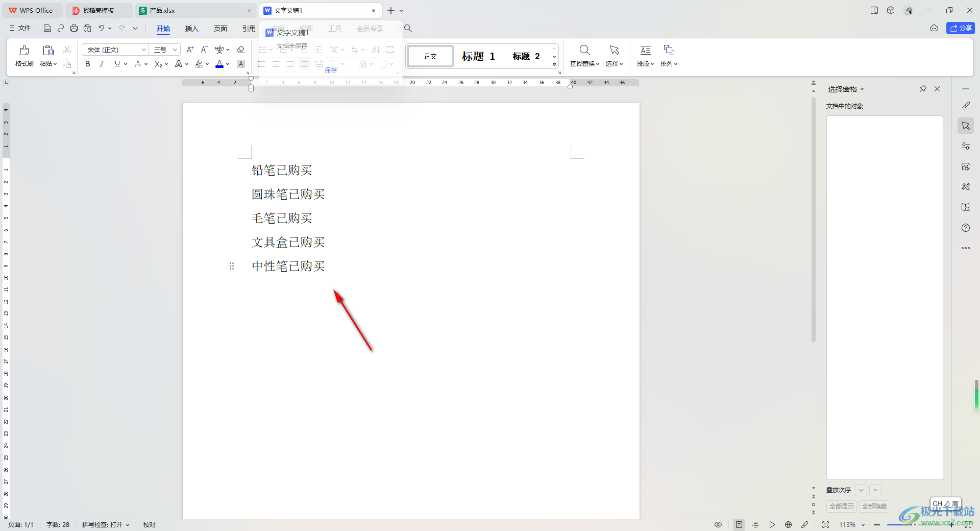980x531 pixels.
Task: Click the Show All button in Selection Pane
Action: 841,506
